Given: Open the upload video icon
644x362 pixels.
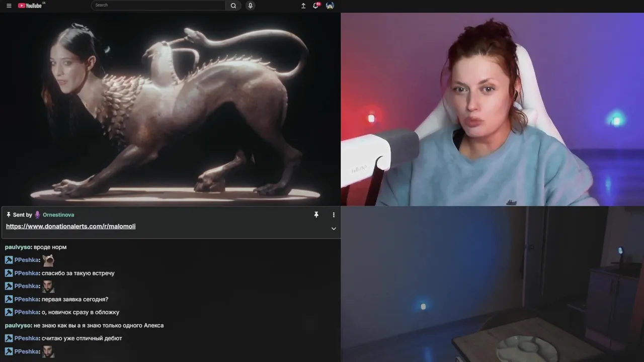Looking at the screenshot, I should pyautogui.click(x=303, y=6).
